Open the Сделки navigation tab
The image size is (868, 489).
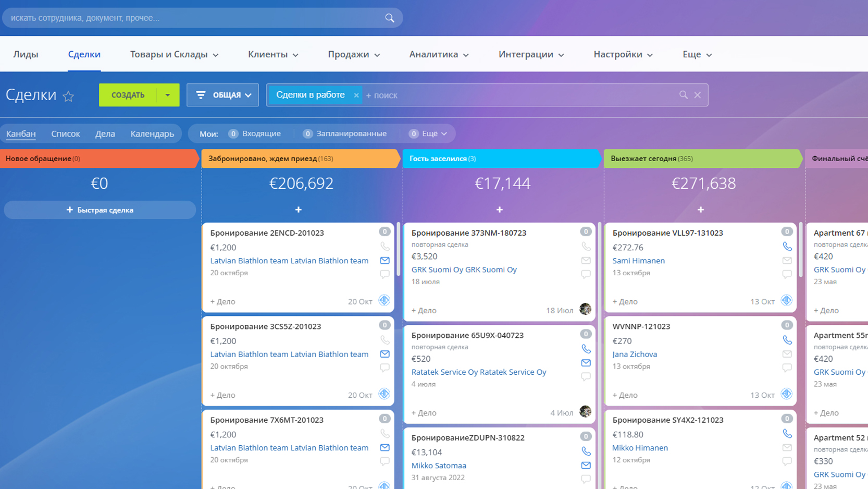(x=84, y=54)
